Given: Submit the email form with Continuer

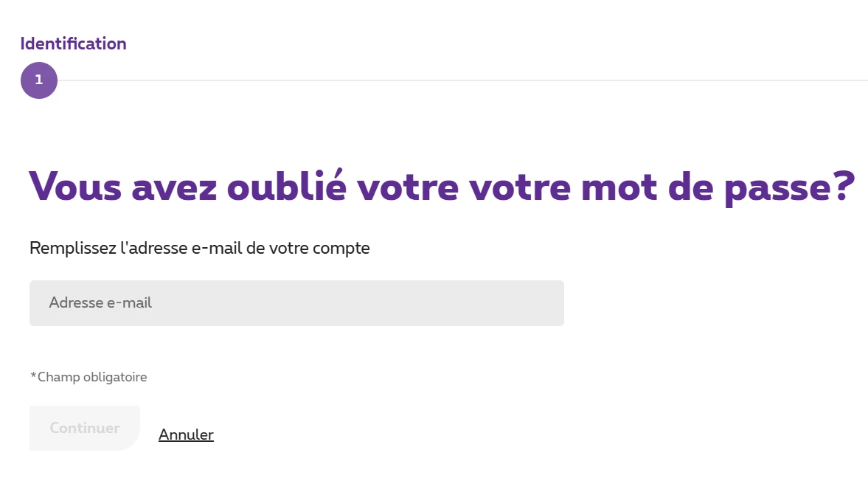Looking at the screenshot, I should (85, 428).
